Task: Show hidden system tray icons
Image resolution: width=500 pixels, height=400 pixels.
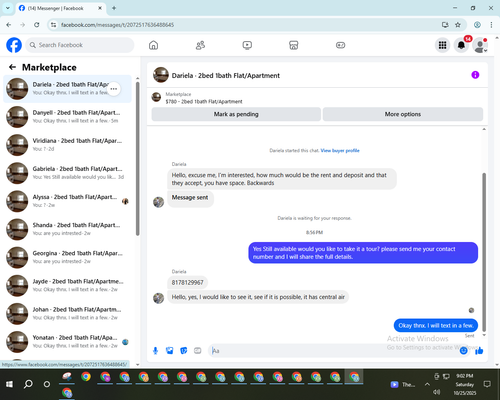Action: click(427, 384)
